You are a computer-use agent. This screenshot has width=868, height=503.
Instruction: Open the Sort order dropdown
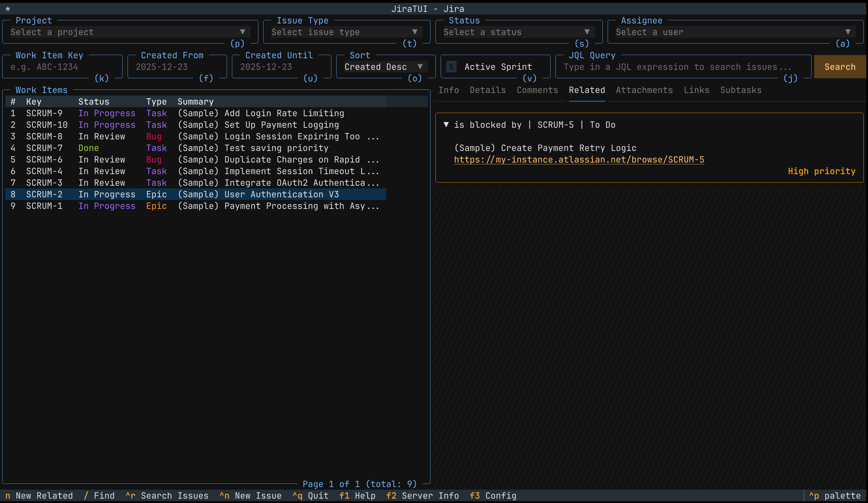click(x=386, y=67)
